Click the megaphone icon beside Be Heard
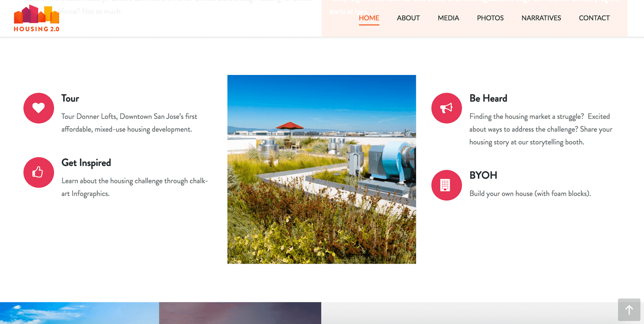This screenshot has height=324, width=644. [x=446, y=108]
